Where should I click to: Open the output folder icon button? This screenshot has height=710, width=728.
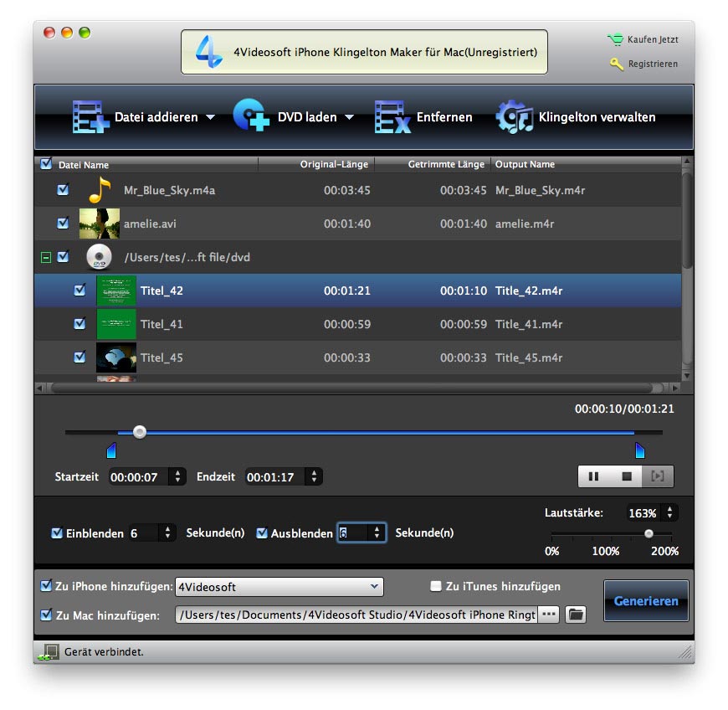[575, 615]
